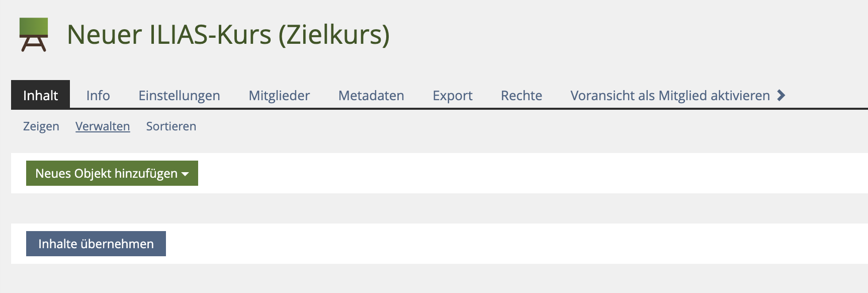The height and width of the screenshot is (293, 868).
Task: Select the Verwalten subtab
Action: [103, 126]
